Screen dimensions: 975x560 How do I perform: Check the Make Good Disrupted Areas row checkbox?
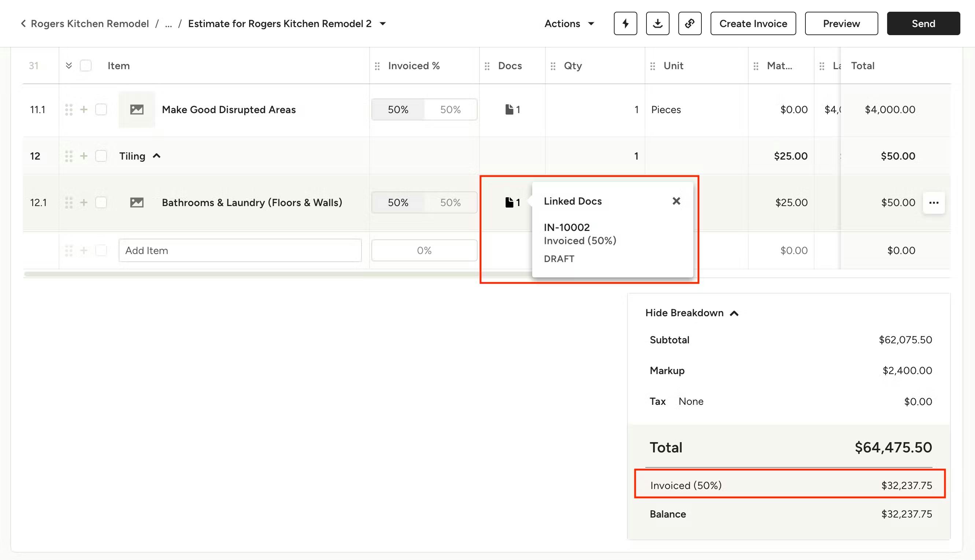tap(101, 109)
